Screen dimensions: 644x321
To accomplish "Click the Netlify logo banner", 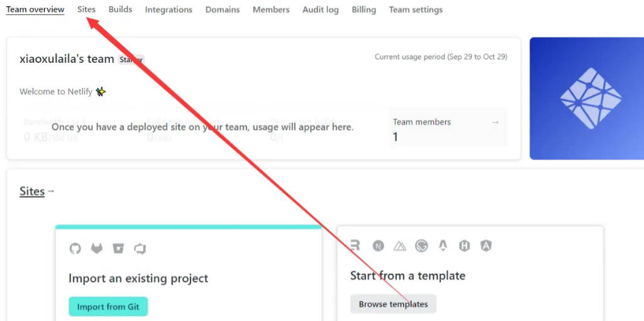I will click(x=587, y=99).
